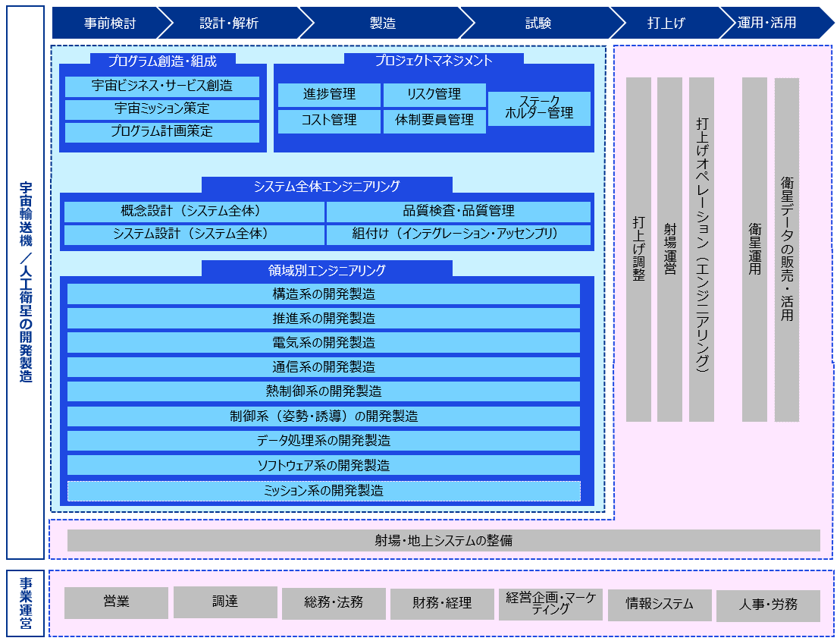The height and width of the screenshot is (641, 840).
Task: Click the 宇宙ビジネス・サービス創造 box
Action: pos(161,86)
